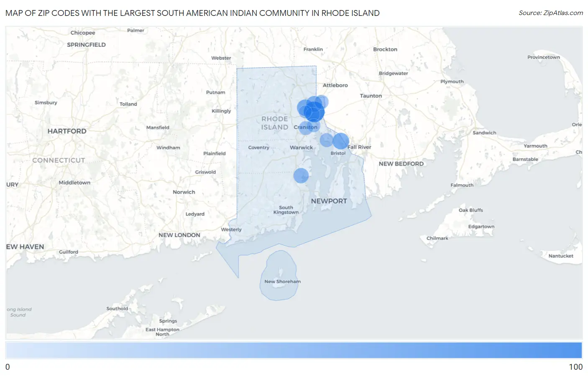Screen dimensions: 588x376
Task: Click the bubble marker over the Cranston label
Action: coord(306,128)
